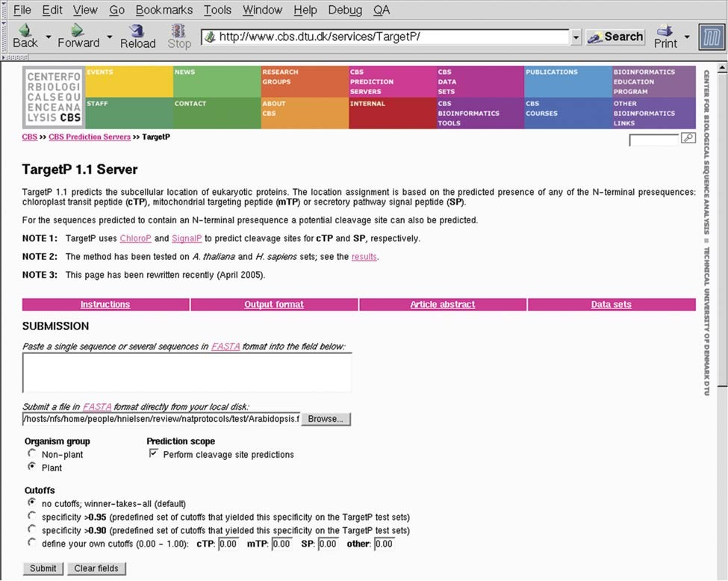The width and height of the screenshot is (728, 581).
Task: Open the Data sets link
Action: click(611, 305)
